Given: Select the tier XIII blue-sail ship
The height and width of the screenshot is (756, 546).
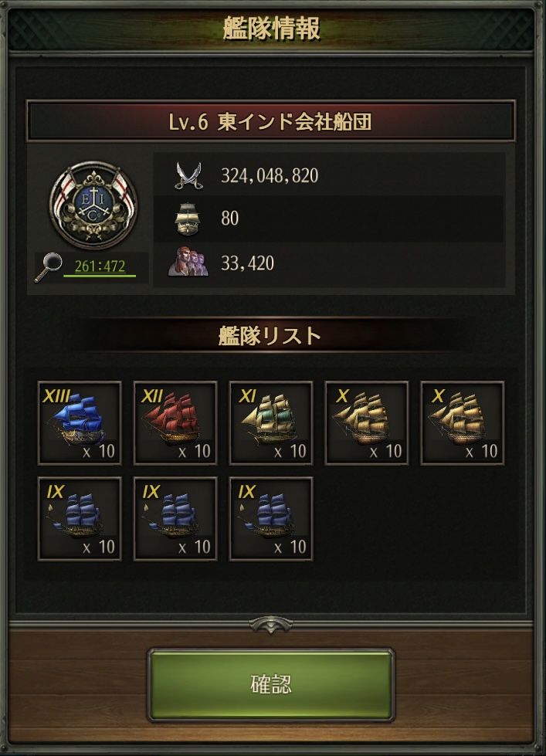Looking at the screenshot, I should click(x=80, y=423).
